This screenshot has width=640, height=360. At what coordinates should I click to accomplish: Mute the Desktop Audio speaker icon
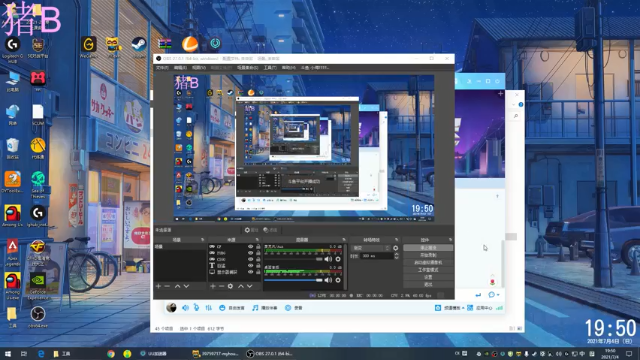328,280
